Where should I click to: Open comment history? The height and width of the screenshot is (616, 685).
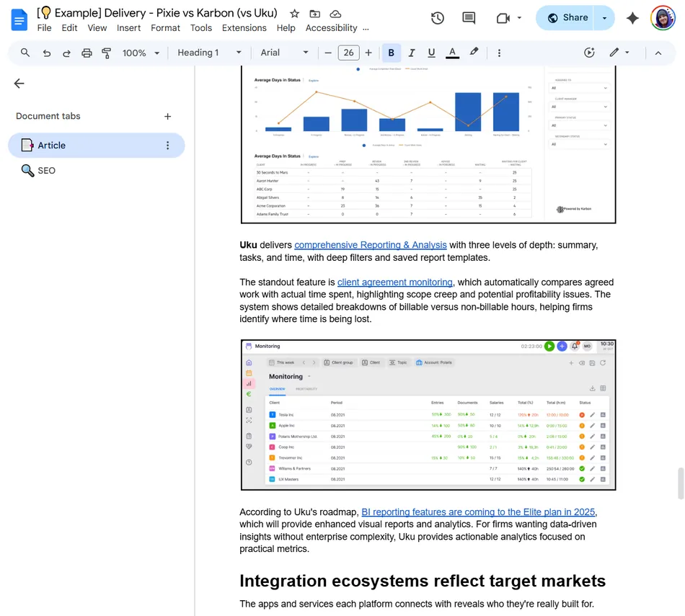click(469, 19)
